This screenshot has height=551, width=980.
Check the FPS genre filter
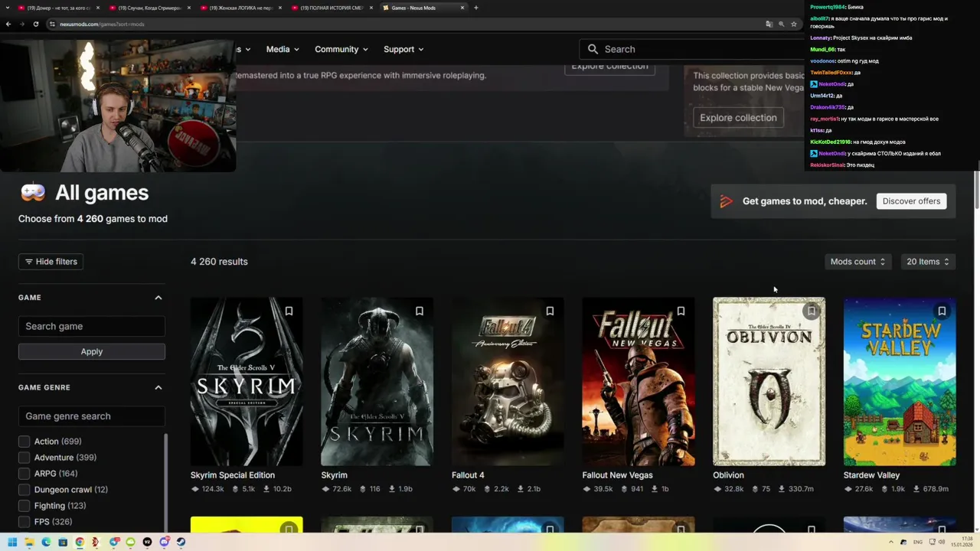click(24, 522)
